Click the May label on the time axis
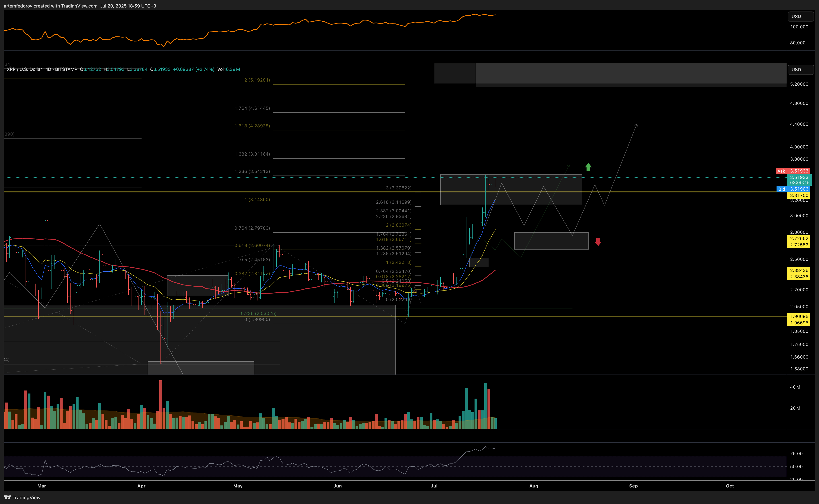Screen dimensions: 819x504 coord(238,486)
